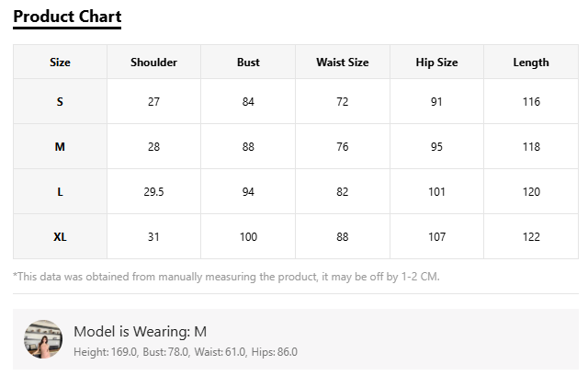Click the manual measuring disclaimer note

226,277
